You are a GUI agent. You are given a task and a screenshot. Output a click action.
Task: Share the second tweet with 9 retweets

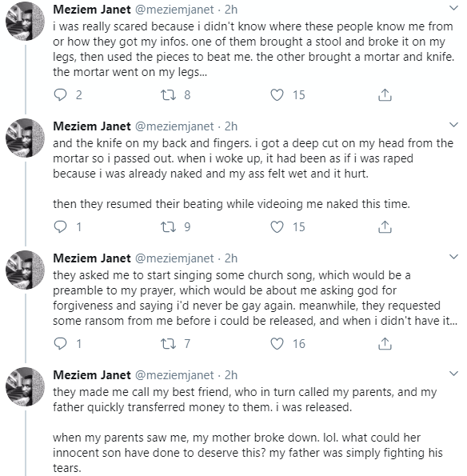click(385, 226)
